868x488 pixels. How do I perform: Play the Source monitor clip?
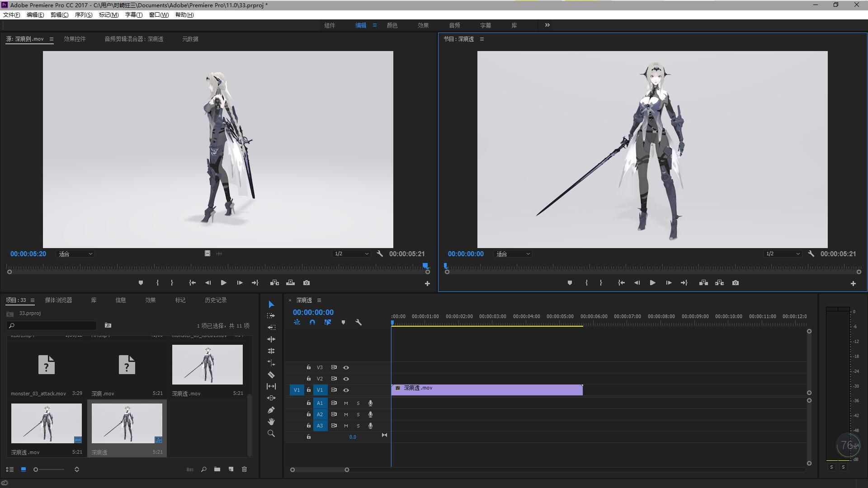point(223,283)
